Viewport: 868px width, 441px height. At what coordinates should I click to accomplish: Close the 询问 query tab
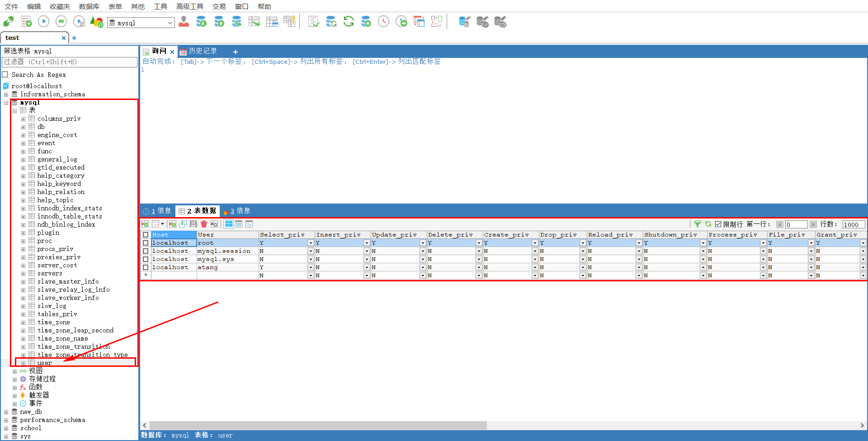point(172,52)
